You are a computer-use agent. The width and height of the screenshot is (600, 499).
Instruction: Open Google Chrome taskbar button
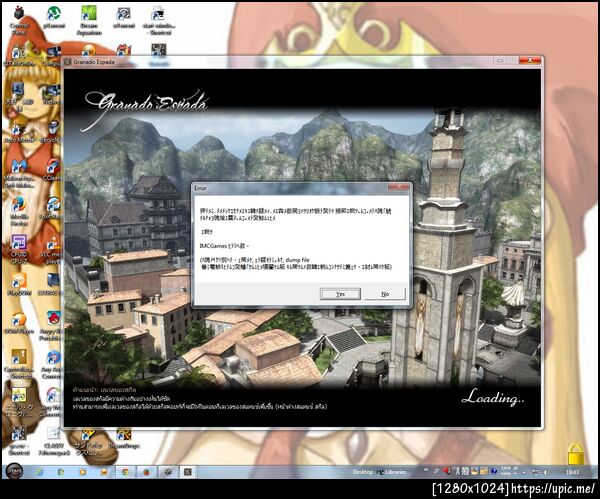coord(125,472)
